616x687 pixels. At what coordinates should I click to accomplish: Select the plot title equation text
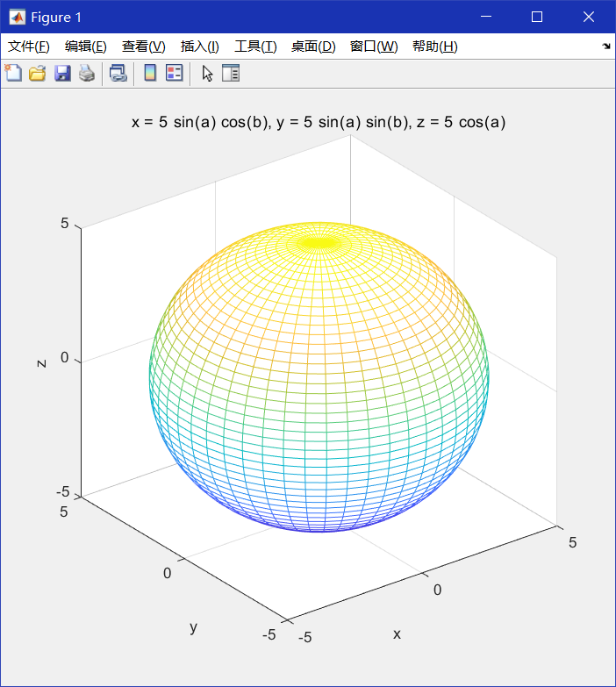point(319,122)
